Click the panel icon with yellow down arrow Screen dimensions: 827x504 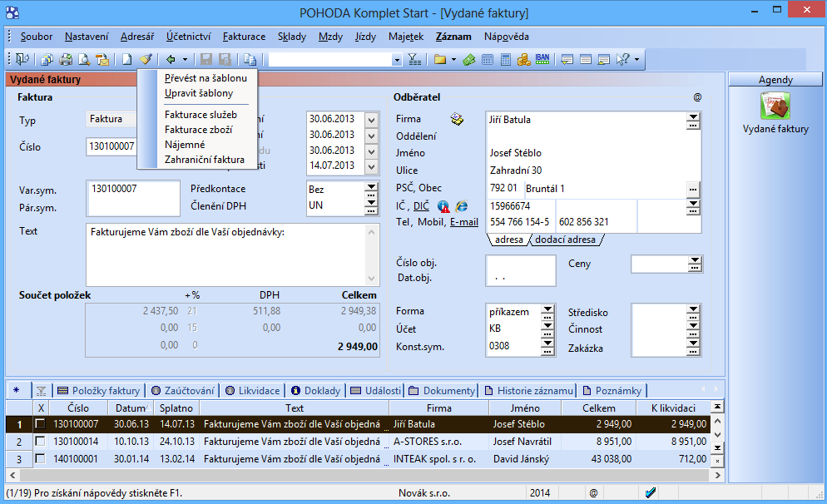pos(567,60)
